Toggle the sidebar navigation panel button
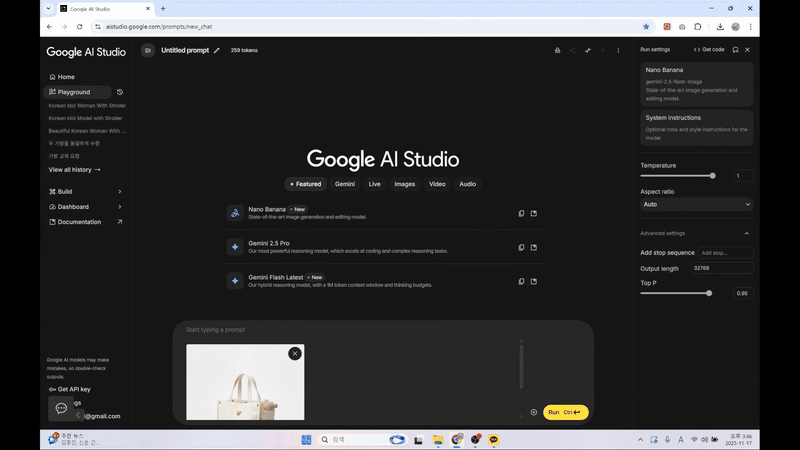800x450 pixels. click(x=147, y=50)
